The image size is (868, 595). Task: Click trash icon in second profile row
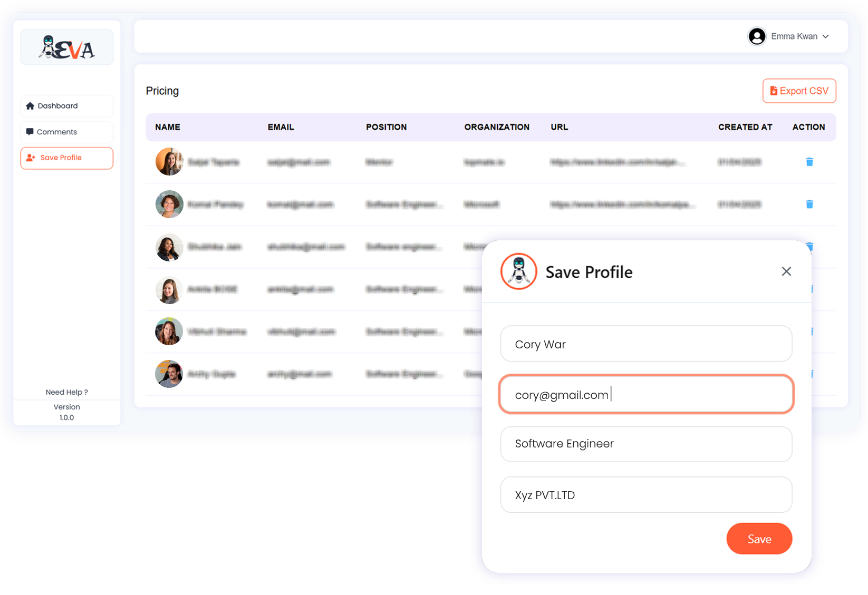click(x=809, y=204)
